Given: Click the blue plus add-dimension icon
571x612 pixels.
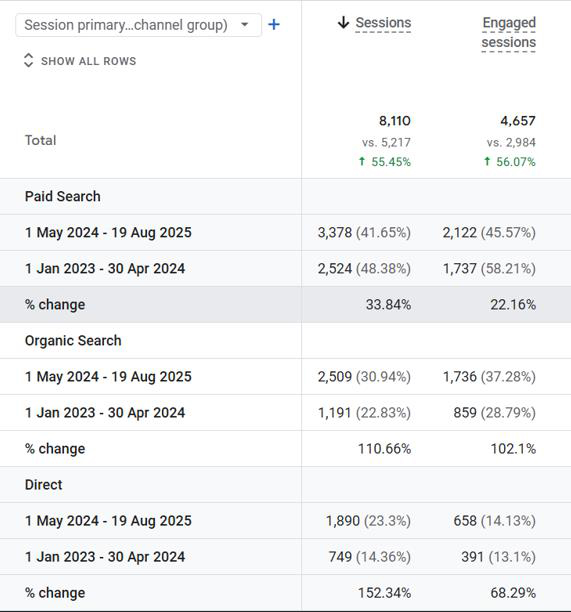Looking at the screenshot, I should (x=274, y=25).
